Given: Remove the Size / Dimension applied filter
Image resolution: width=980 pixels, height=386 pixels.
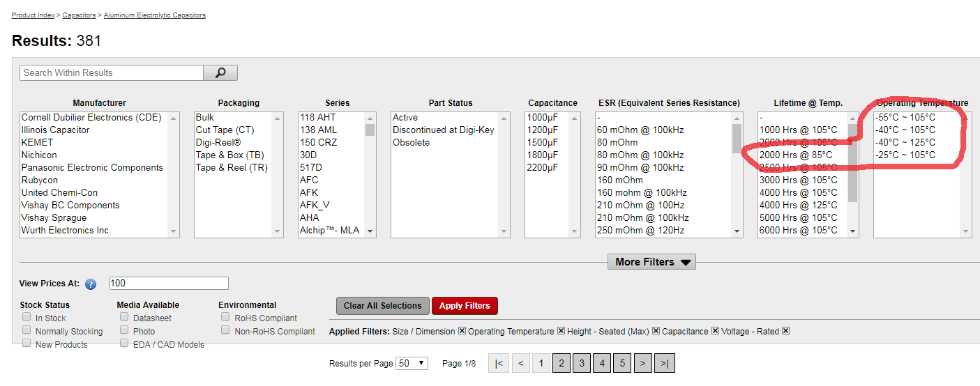Looking at the screenshot, I should click(462, 331).
